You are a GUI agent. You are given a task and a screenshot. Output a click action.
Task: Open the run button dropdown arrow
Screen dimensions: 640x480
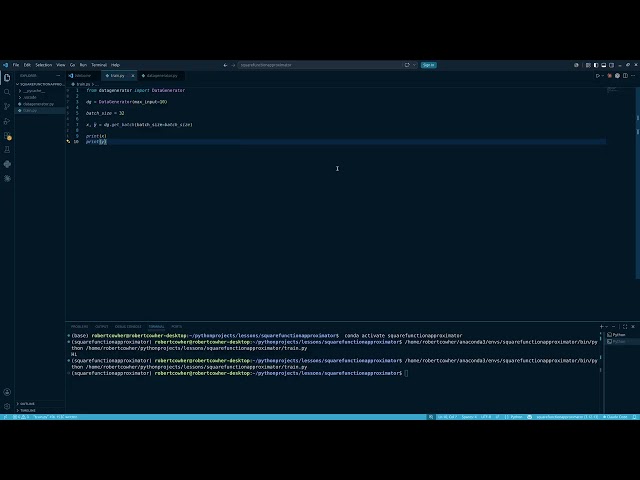[602, 76]
